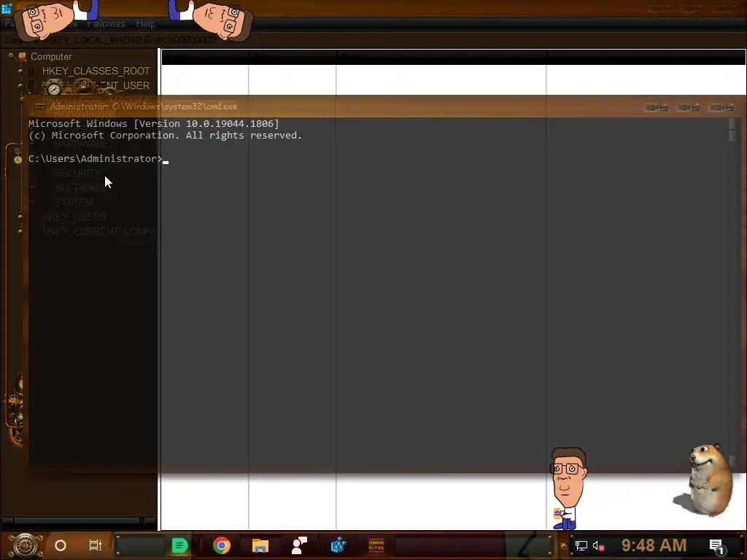Click the registry tree horizontal scrollbar

click(79, 521)
